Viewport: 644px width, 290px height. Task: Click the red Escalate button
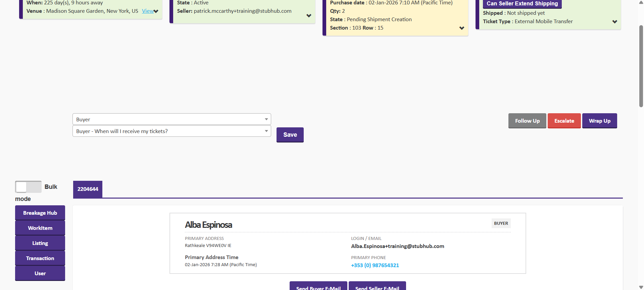pos(564,121)
